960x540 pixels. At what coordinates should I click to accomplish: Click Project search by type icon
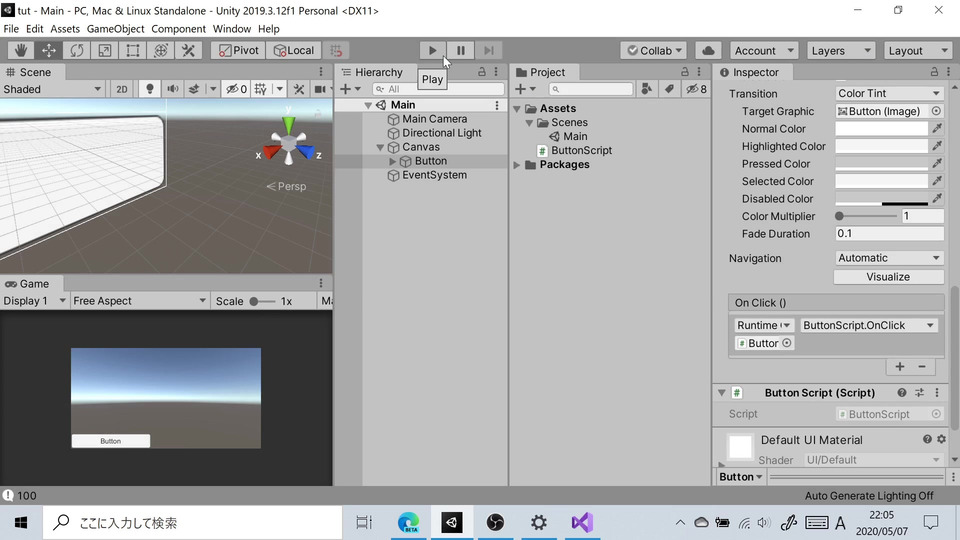click(647, 89)
